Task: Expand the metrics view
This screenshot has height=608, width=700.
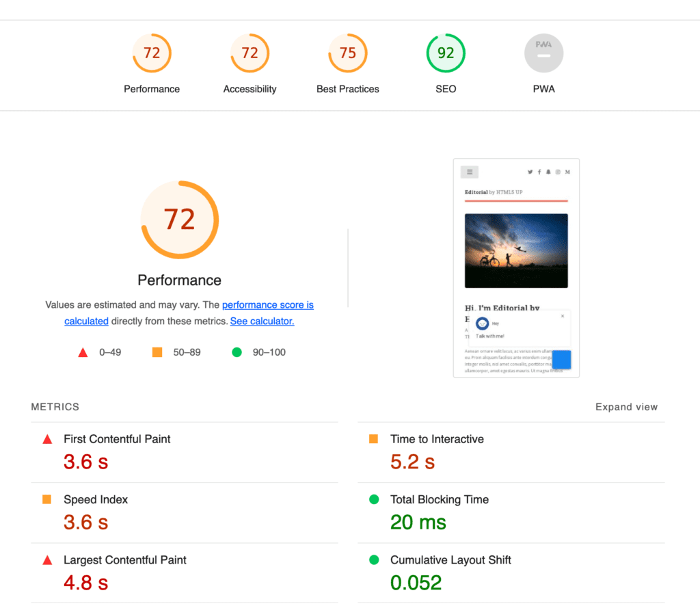Action: tap(626, 406)
